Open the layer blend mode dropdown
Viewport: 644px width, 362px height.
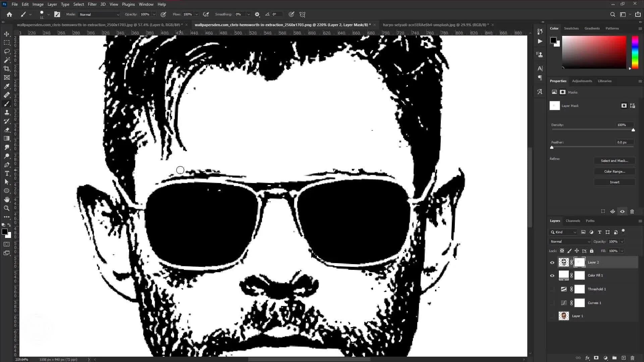click(x=570, y=241)
